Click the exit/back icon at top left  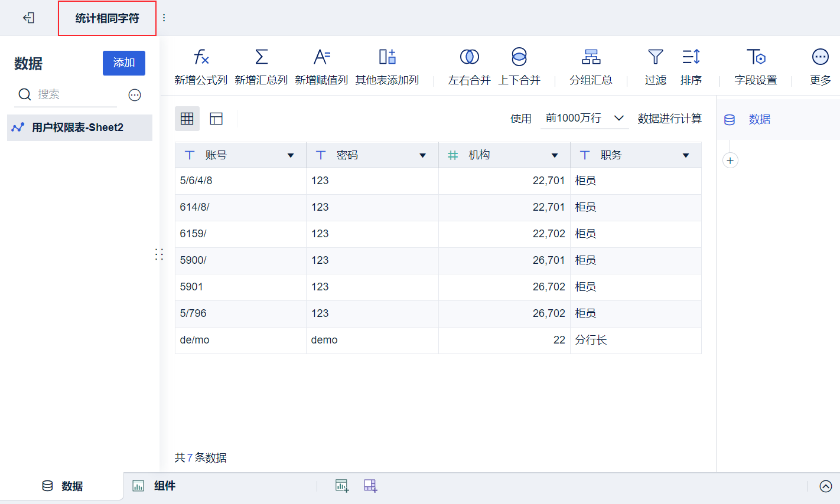pyautogui.click(x=28, y=18)
